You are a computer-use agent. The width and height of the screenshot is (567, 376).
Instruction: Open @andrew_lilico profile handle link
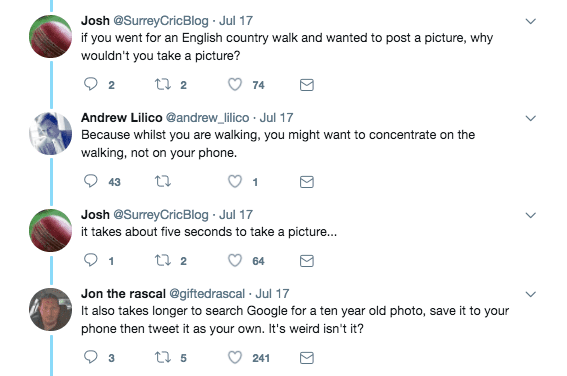(208, 118)
